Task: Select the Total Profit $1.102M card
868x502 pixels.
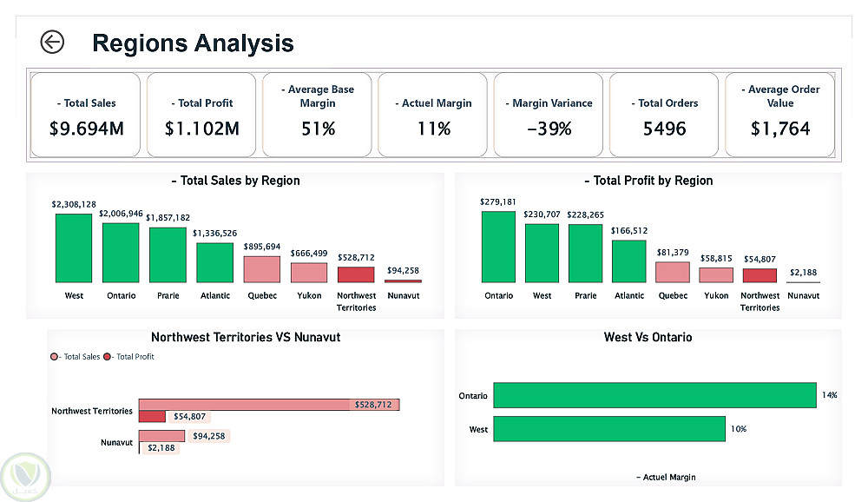Action: pos(201,115)
